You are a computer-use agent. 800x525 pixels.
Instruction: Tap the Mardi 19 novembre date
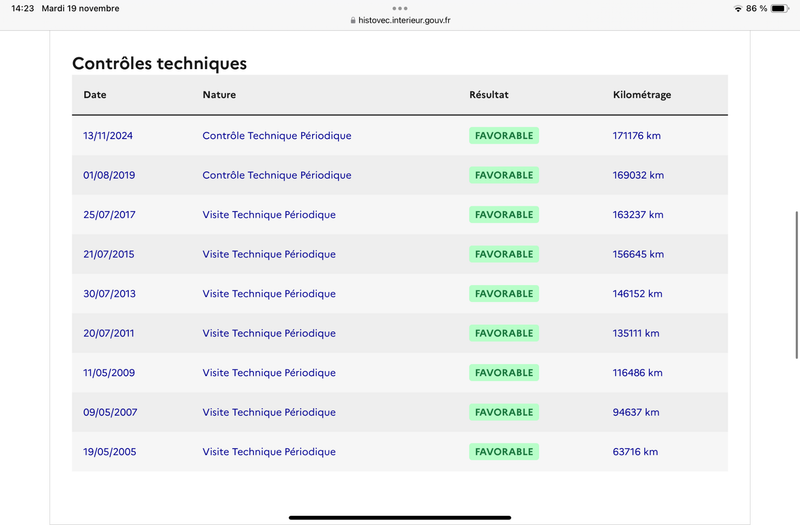pyautogui.click(x=81, y=9)
